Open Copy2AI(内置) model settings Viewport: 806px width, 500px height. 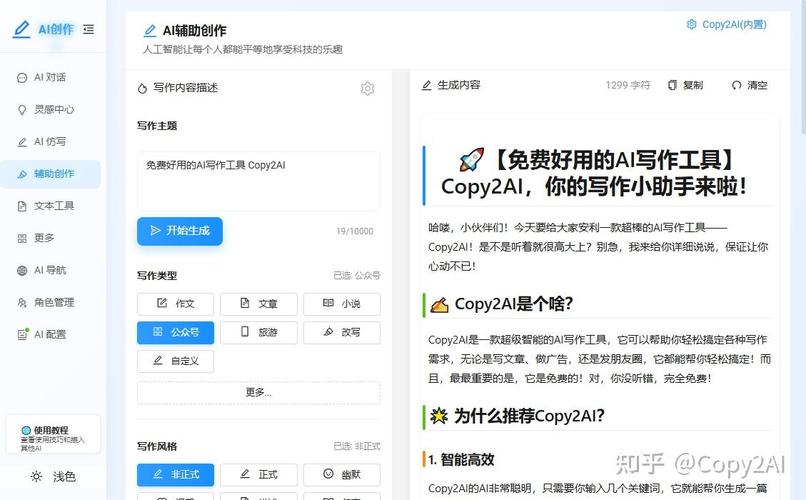(x=726, y=25)
